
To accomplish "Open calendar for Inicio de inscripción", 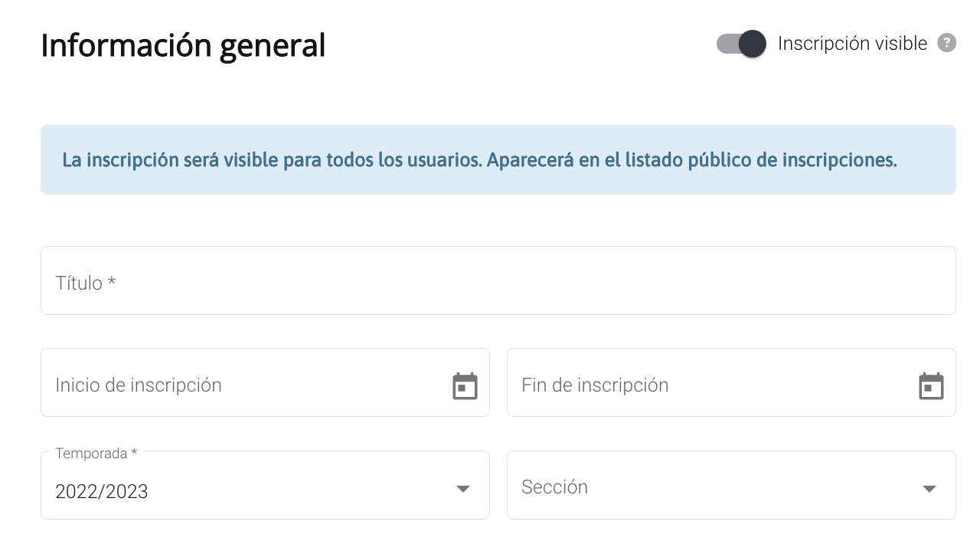I will pyautogui.click(x=465, y=385).
